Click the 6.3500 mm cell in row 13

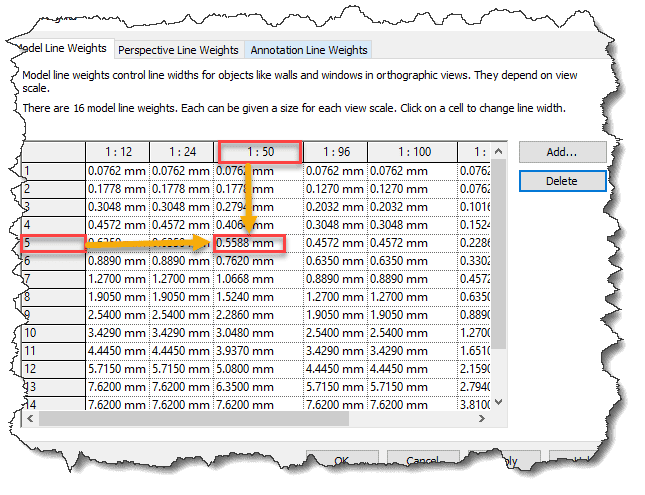(x=258, y=387)
